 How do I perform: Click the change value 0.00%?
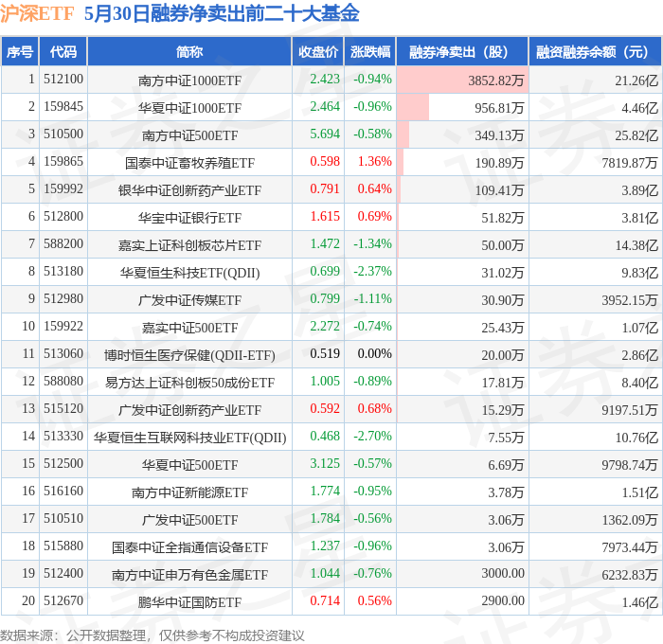375,354
